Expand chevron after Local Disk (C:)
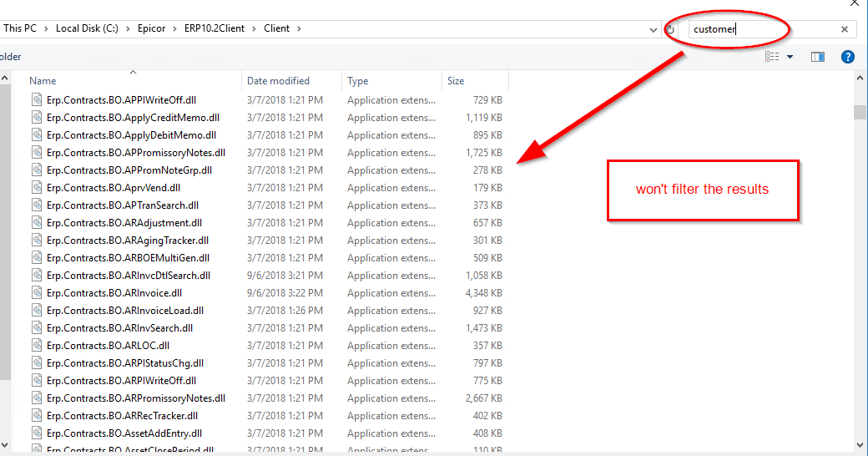Screen dimensions: 868x456 tap(128, 28)
